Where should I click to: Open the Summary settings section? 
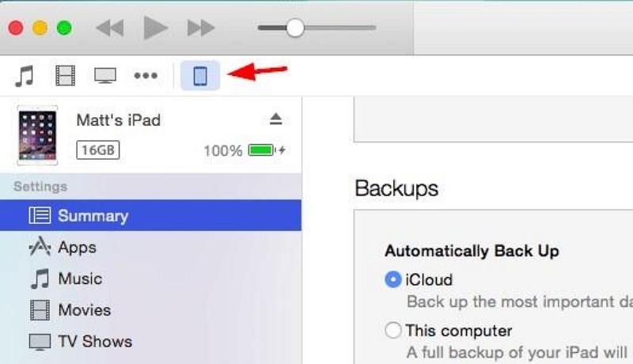(93, 215)
